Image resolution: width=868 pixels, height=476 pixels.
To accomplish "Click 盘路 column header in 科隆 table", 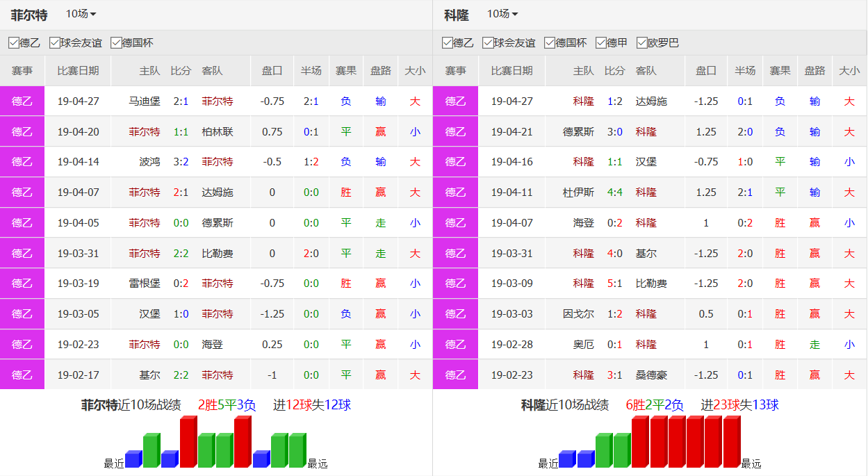I will pyautogui.click(x=814, y=71).
